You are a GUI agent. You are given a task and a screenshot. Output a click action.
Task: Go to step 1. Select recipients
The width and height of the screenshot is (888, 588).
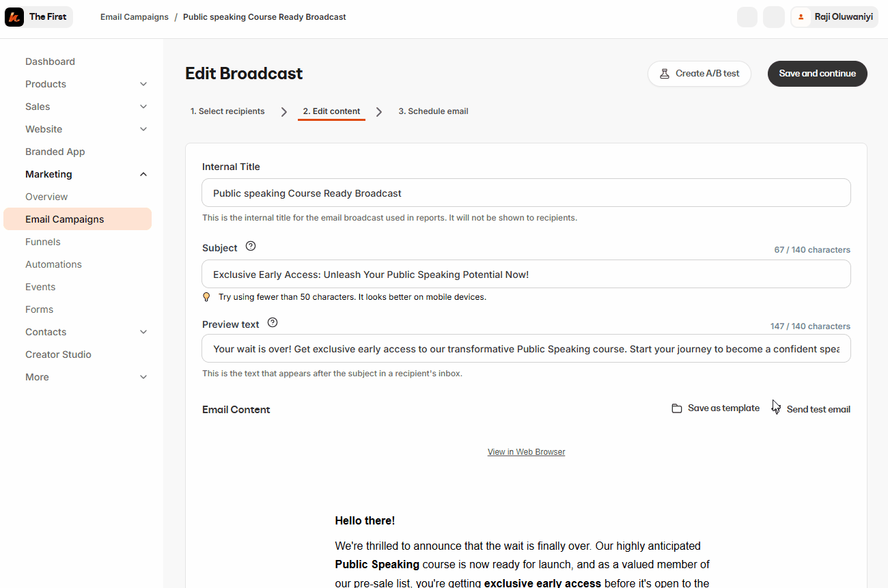pyautogui.click(x=227, y=111)
